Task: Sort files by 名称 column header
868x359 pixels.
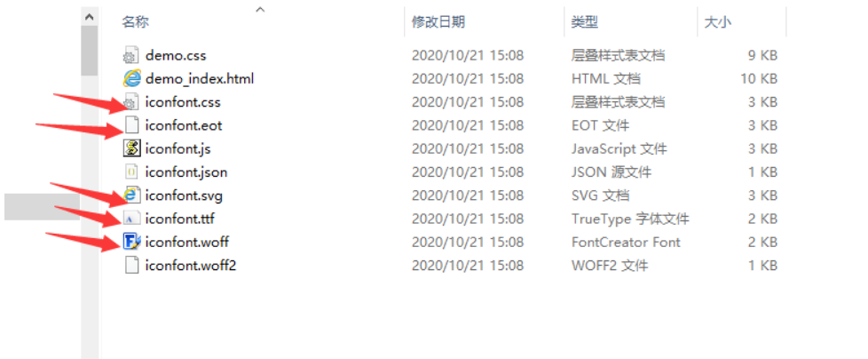Action: click(x=136, y=22)
